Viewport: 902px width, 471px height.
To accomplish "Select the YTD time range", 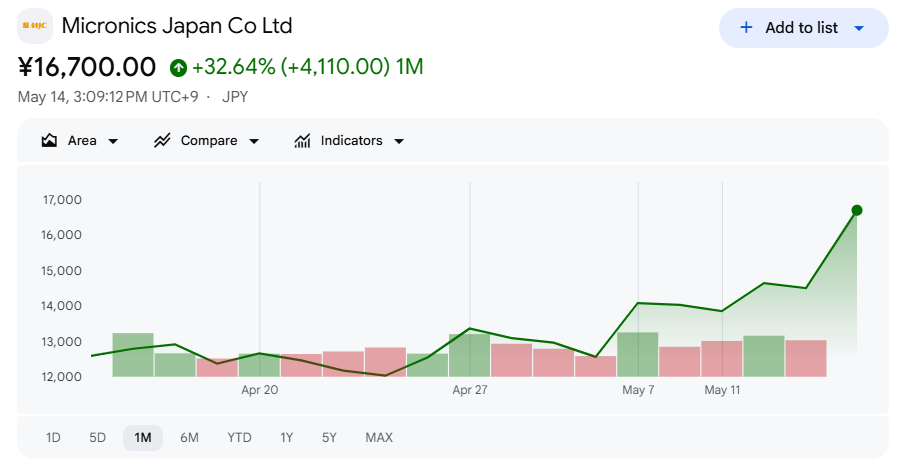I will point(239,438).
